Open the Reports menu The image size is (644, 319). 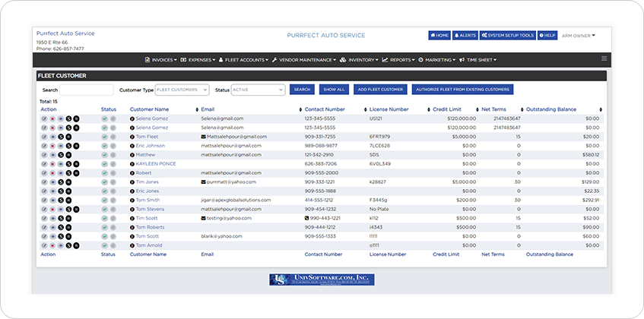(x=398, y=60)
